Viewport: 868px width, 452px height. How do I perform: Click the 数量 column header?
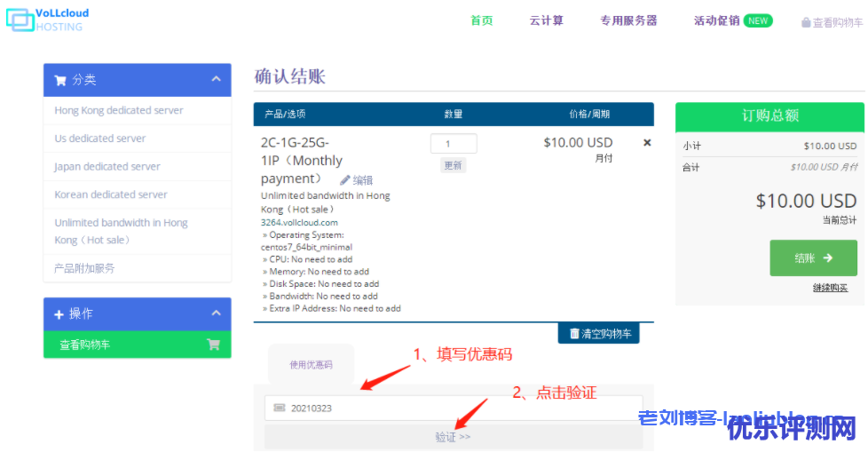click(453, 114)
